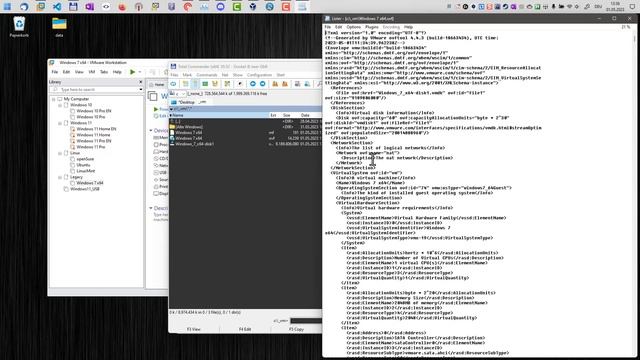Select [Alte Windows] folder in Total Commander
The image size is (640, 360).
click(245, 127)
